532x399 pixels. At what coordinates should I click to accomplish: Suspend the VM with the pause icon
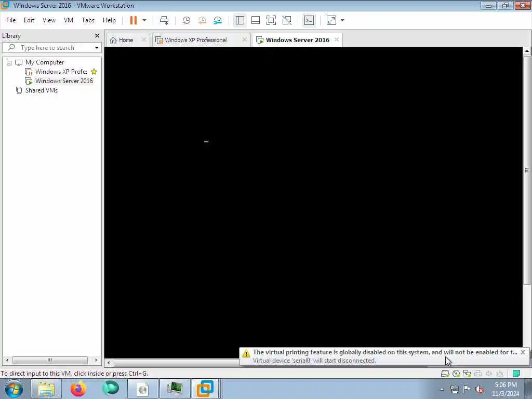tap(134, 20)
